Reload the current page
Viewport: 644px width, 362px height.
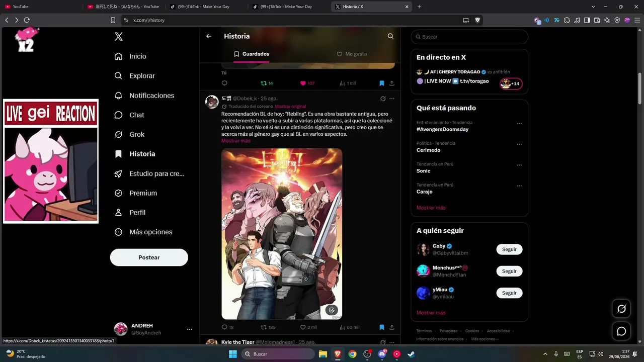point(27,20)
